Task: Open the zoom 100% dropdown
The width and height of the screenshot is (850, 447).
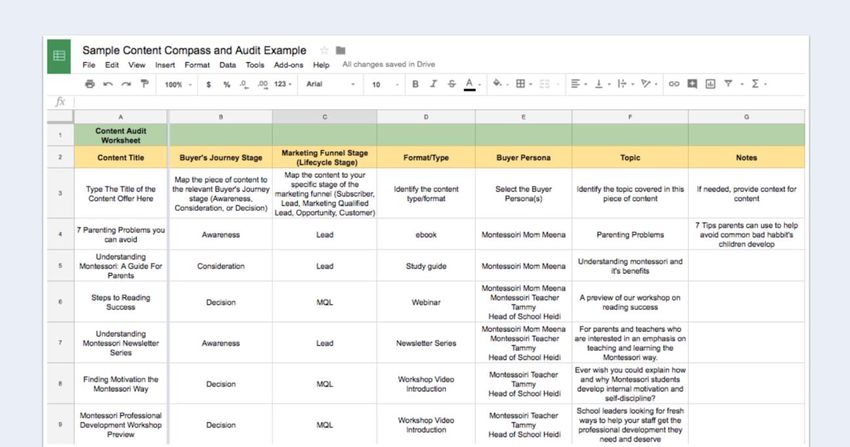Action: 178,85
